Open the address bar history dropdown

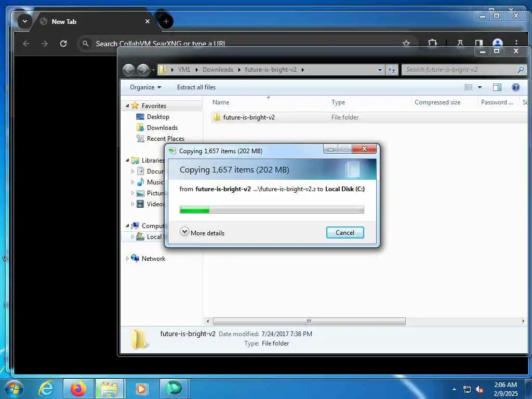pyautogui.click(x=380, y=70)
